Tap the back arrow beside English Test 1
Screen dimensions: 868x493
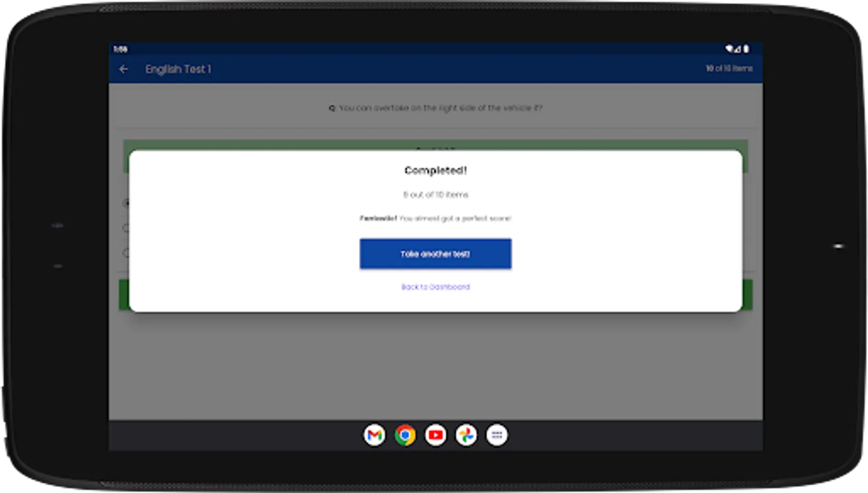123,69
